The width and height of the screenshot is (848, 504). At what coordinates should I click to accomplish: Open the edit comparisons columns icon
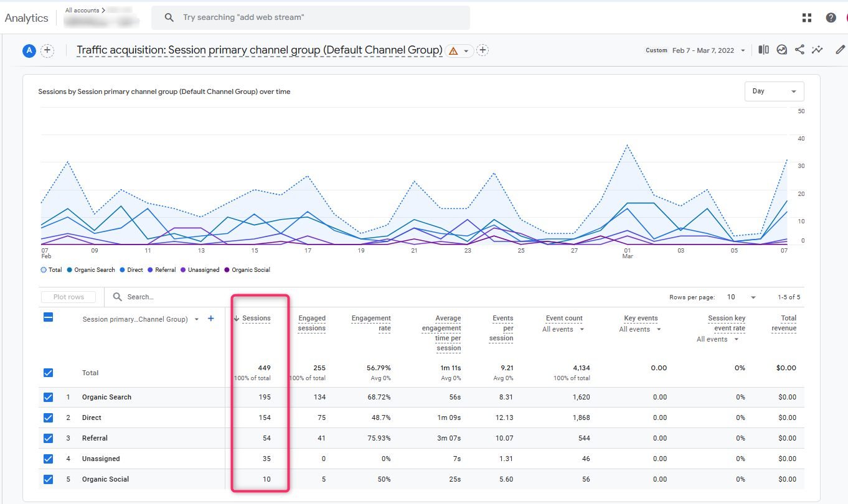pos(763,50)
